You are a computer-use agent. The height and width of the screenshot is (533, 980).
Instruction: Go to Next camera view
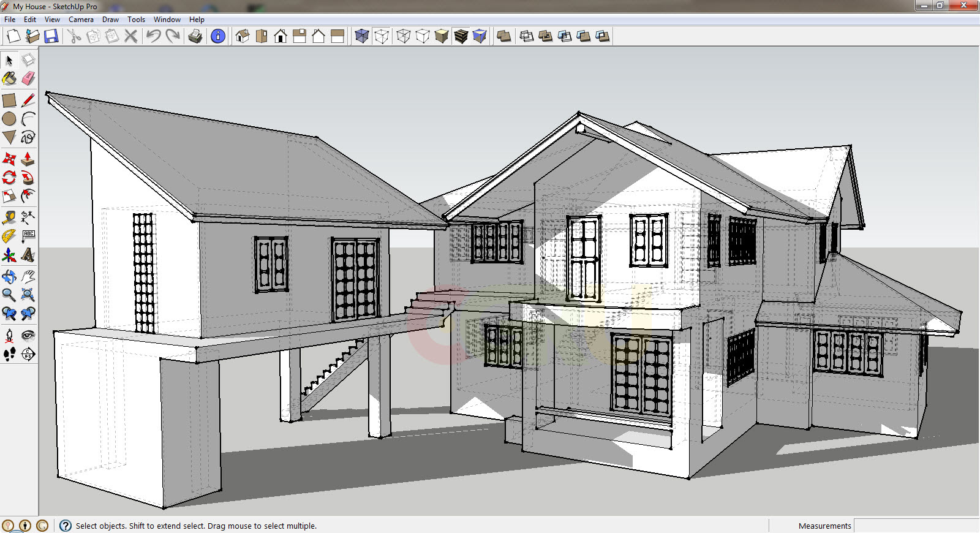coord(28,314)
